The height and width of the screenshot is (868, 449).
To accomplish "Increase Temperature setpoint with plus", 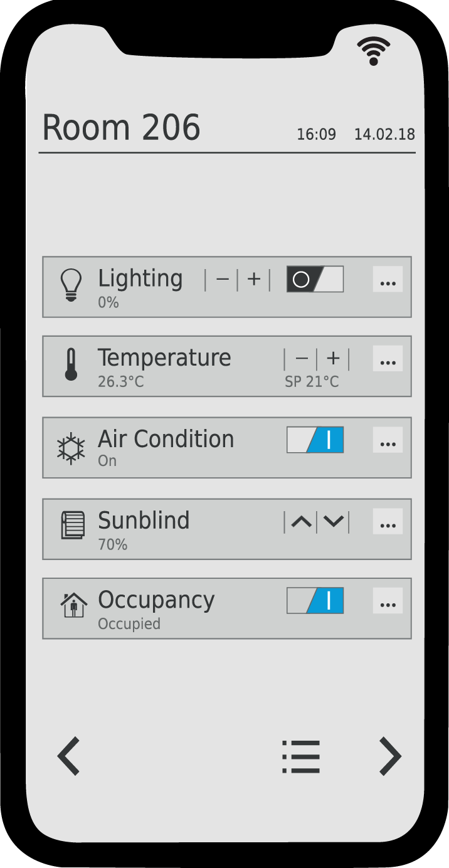I will click(x=334, y=359).
